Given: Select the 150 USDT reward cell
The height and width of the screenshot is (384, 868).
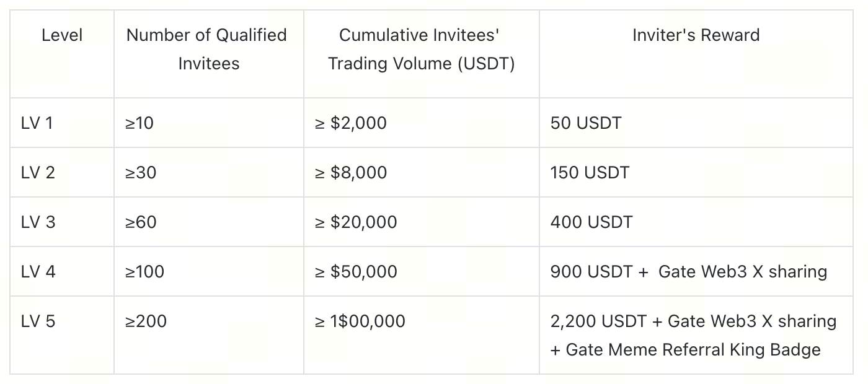Looking at the screenshot, I should pos(589,173).
